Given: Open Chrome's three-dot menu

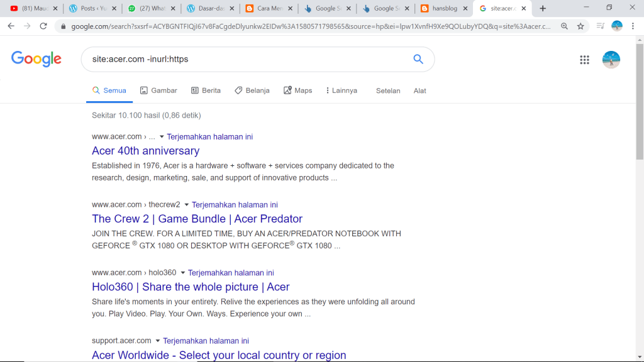Looking at the screenshot, I should pyautogui.click(x=633, y=26).
